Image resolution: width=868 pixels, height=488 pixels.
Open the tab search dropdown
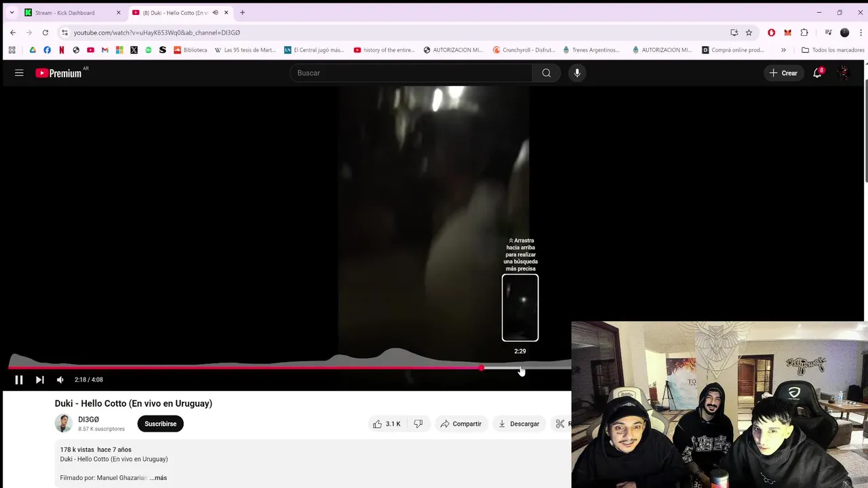[12, 12]
